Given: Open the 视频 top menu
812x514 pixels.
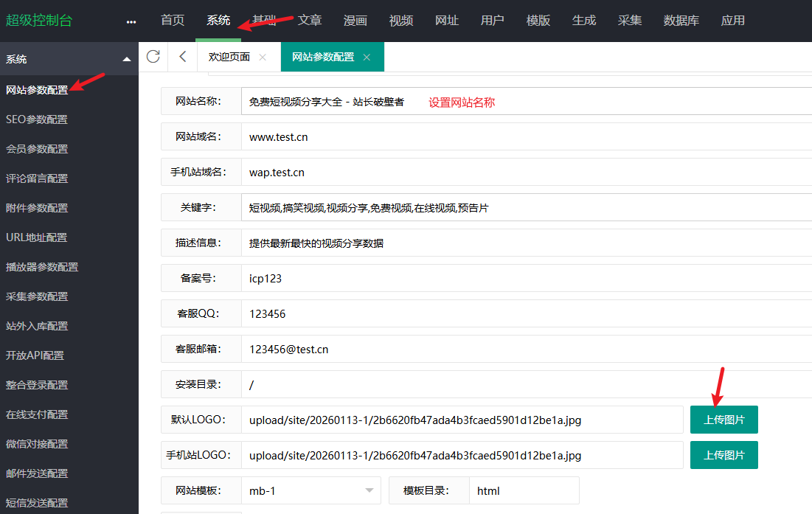Looking at the screenshot, I should tap(401, 21).
